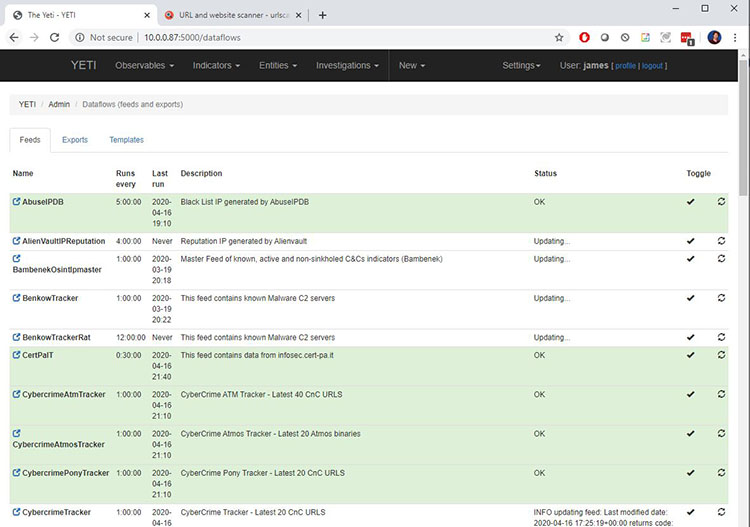Screen dimensions: 750x527
Task: Switch to the URL and website scanner tab
Action: [233, 15]
